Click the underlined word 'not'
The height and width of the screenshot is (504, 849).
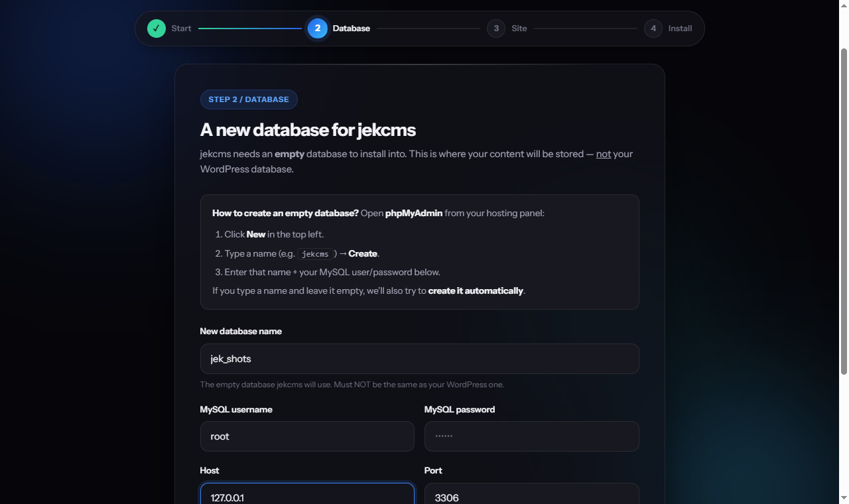coord(604,154)
